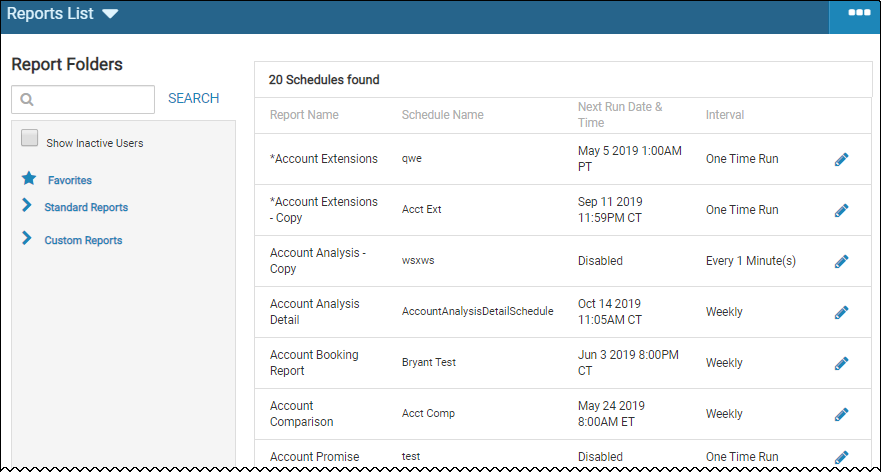Edit the Acct Comp schedule pencil icon
The image size is (881, 473).
tap(841, 415)
